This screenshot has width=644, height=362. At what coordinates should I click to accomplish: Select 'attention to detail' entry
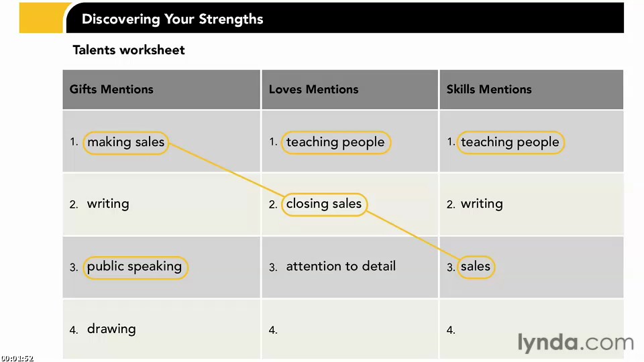pyautogui.click(x=341, y=266)
